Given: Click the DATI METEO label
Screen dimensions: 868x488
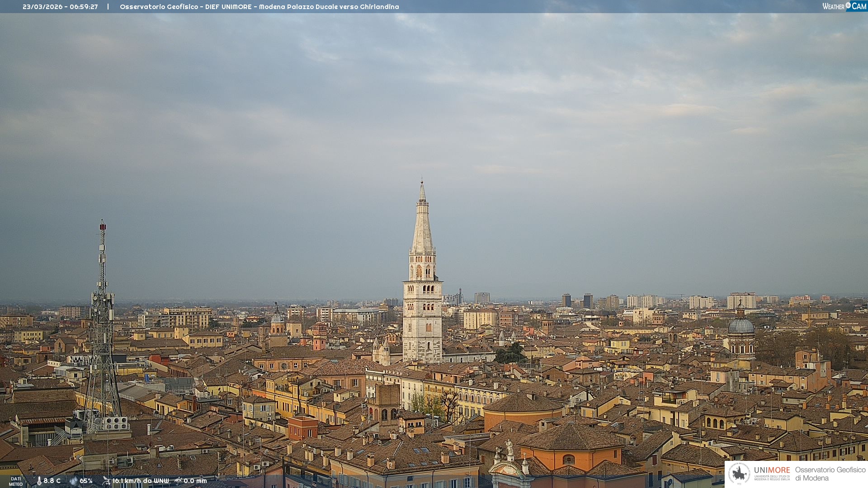Looking at the screenshot, I should 16,481.
